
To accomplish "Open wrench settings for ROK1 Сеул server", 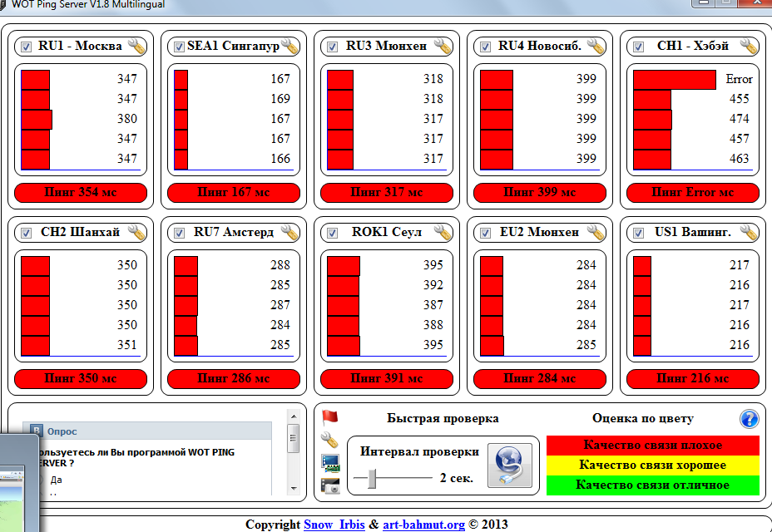I will (x=443, y=232).
